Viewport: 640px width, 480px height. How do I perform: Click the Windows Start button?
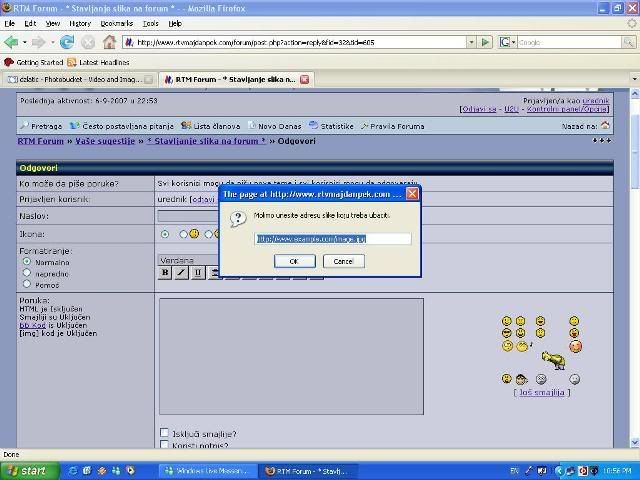pos(29,471)
